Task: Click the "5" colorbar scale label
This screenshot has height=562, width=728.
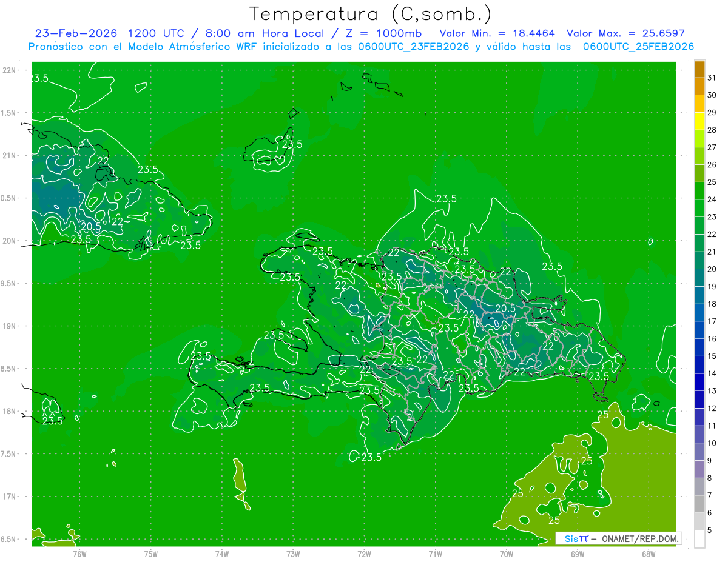Action: (710, 530)
